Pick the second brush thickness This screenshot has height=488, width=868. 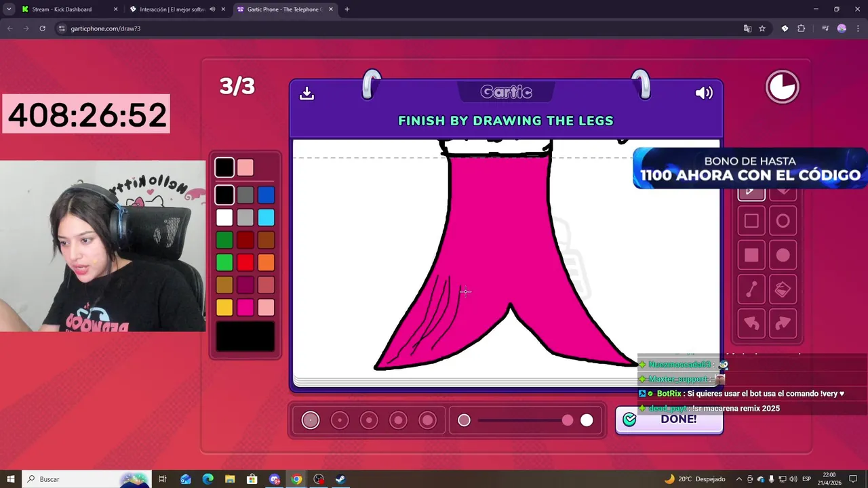[340, 420]
